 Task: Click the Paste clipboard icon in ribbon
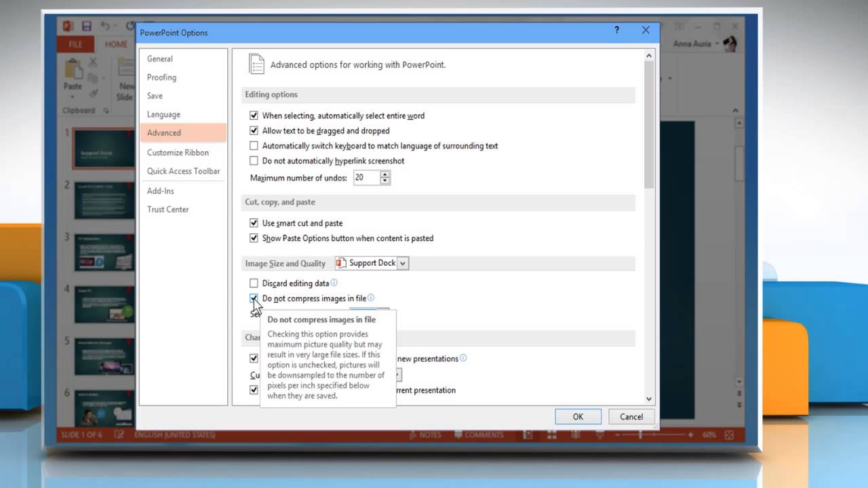(73, 70)
